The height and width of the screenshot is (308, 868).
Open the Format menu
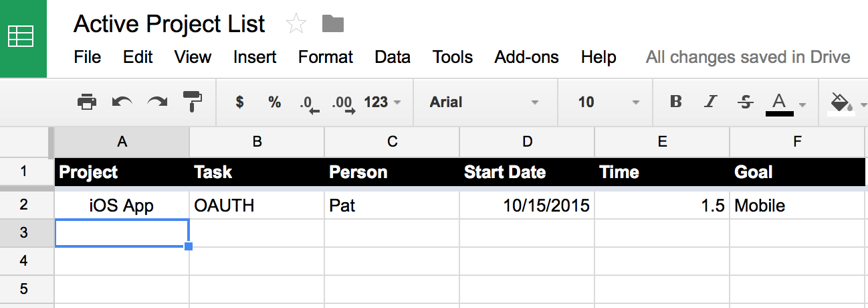(x=326, y=57)
